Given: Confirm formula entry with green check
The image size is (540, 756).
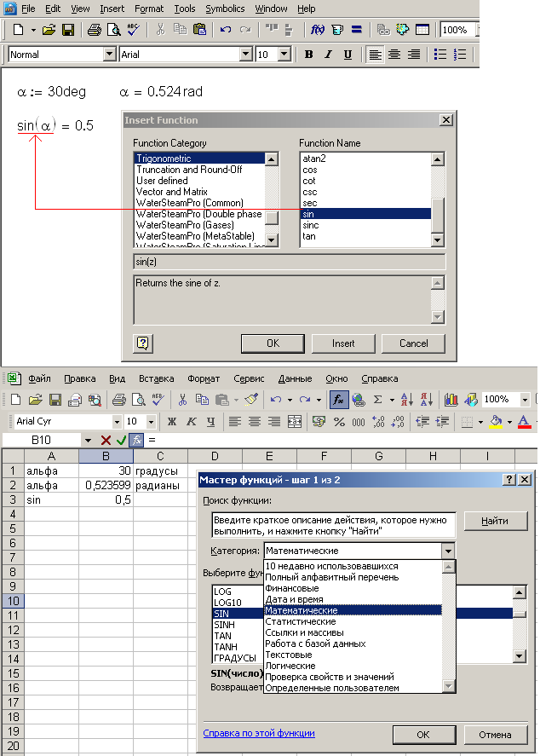Looking at the screenshot, I should click(x=121, y=440).
